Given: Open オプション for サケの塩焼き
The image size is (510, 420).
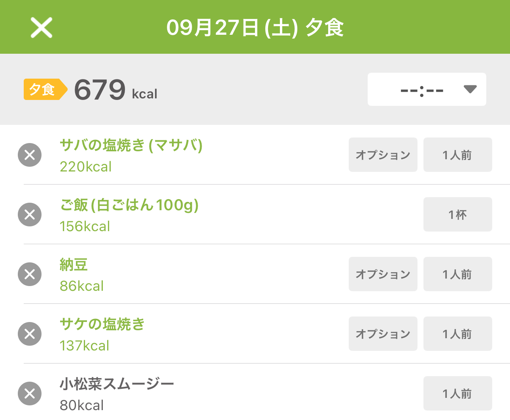Looking at the screenshot, I should [383, 334].
